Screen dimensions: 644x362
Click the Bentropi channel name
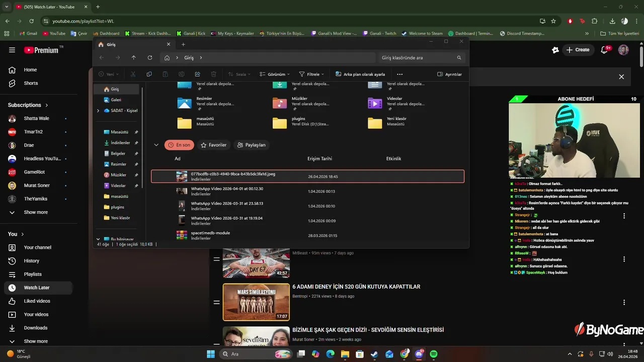coord(301,296)
